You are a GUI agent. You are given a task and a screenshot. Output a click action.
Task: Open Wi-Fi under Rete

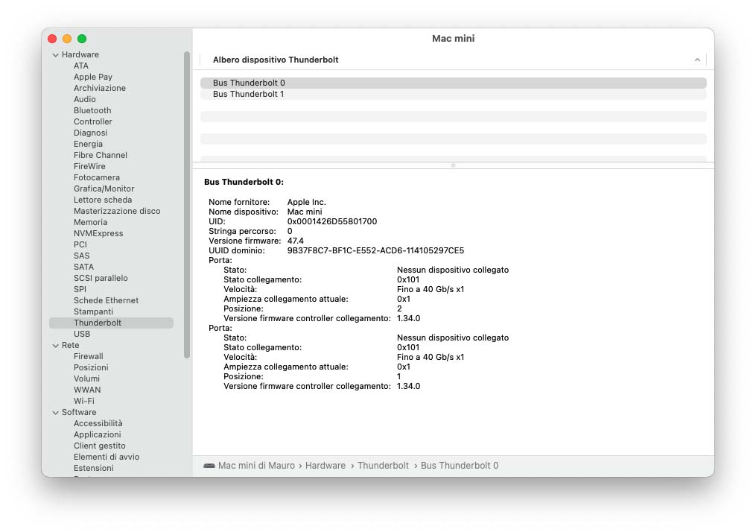pos(84,401)
